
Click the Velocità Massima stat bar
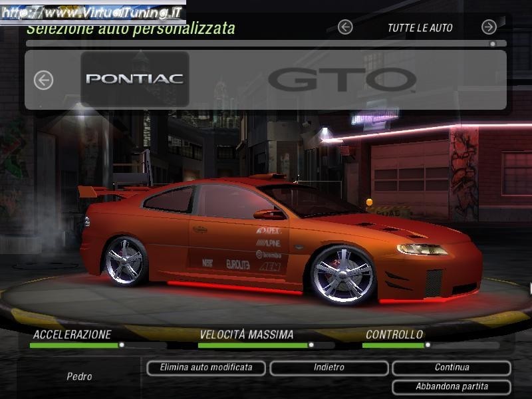coord(267,345)
